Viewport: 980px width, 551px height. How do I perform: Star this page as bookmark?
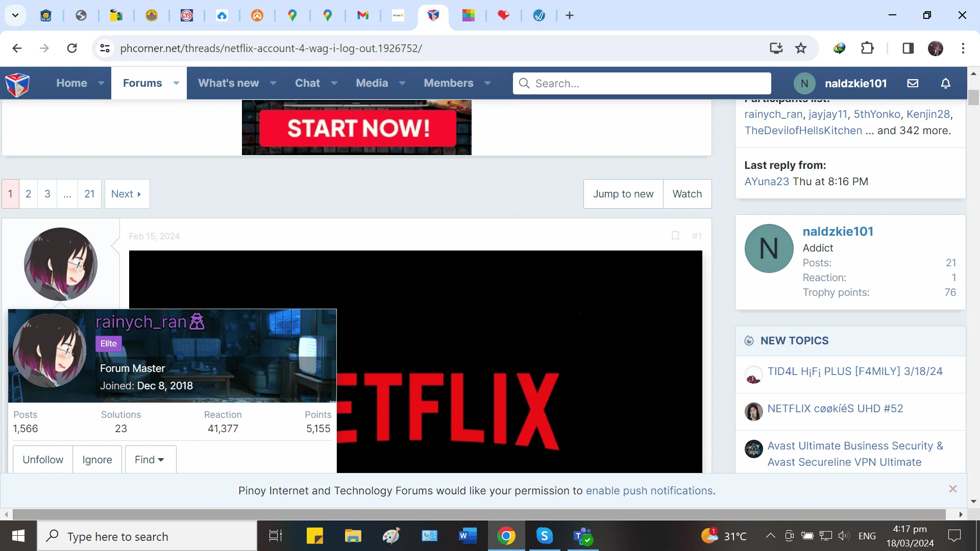pyautogui.click(x=801, y=48)
